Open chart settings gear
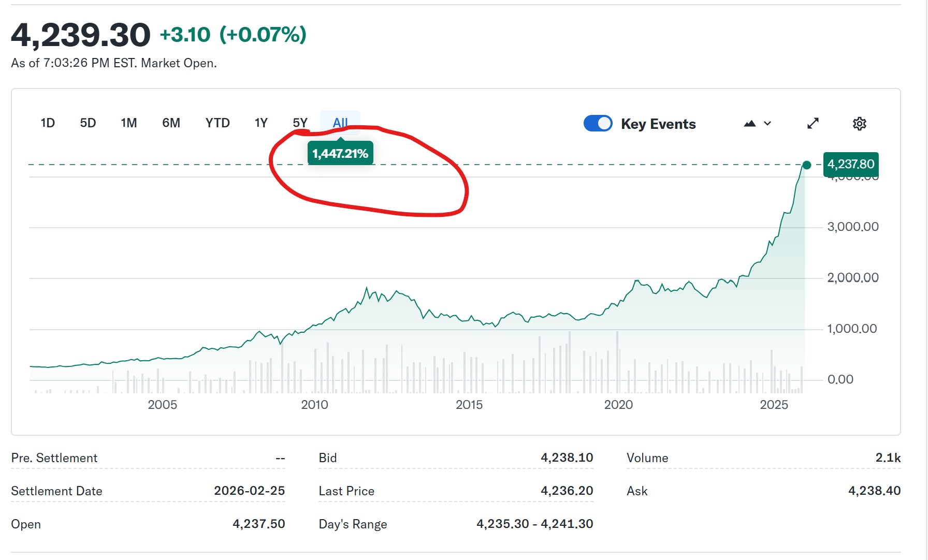This screenshot has width=928, height=560. click(860, 124)
